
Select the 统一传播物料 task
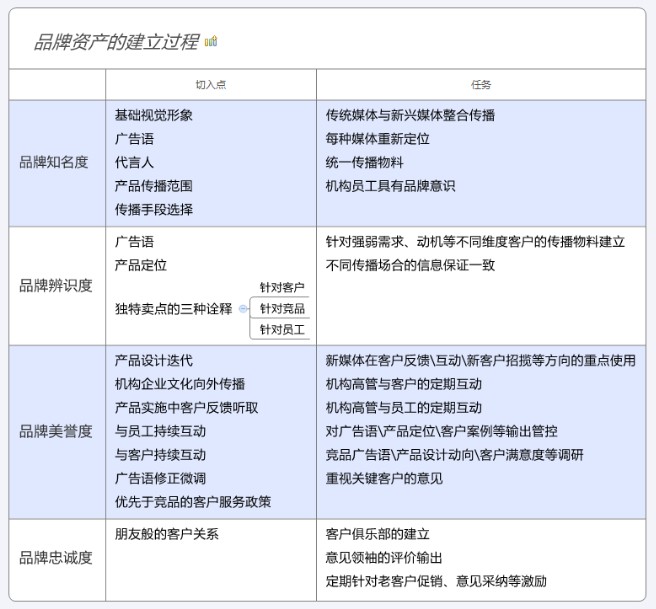coord(365,162)
